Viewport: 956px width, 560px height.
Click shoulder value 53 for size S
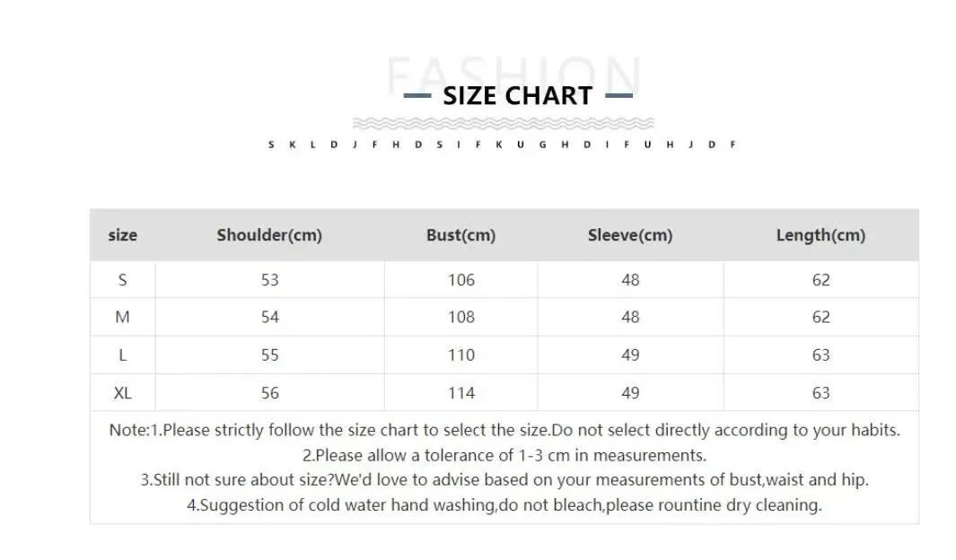(x=270, y=280)
